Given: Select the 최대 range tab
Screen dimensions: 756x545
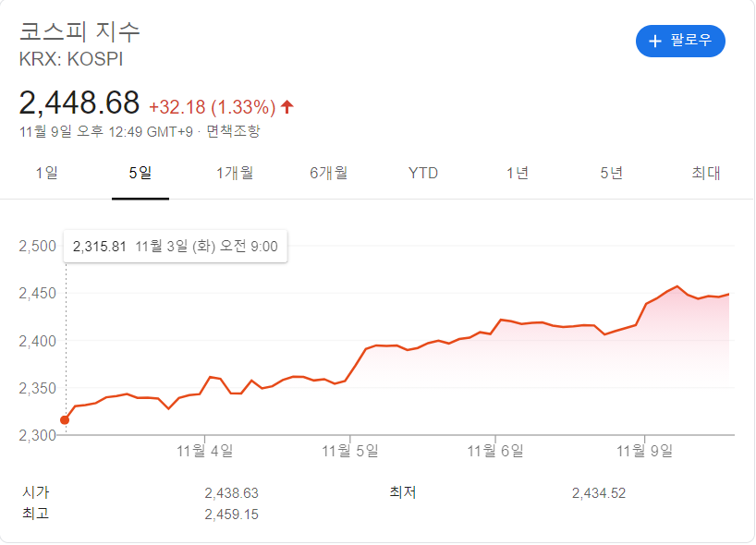Looking at the screenshot, I should click(x=706, y=173).
